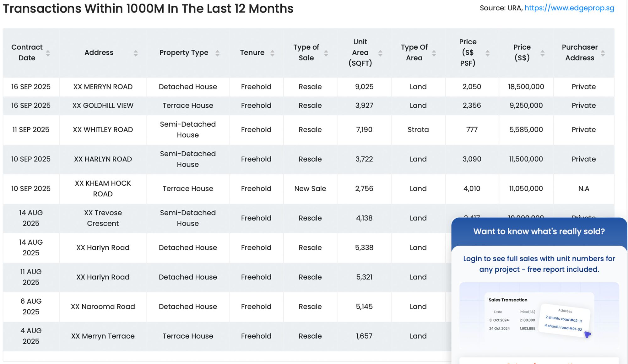Click Address column sort arrows
The height and width of the screenshot is (364, 628).
pos(135,53)
